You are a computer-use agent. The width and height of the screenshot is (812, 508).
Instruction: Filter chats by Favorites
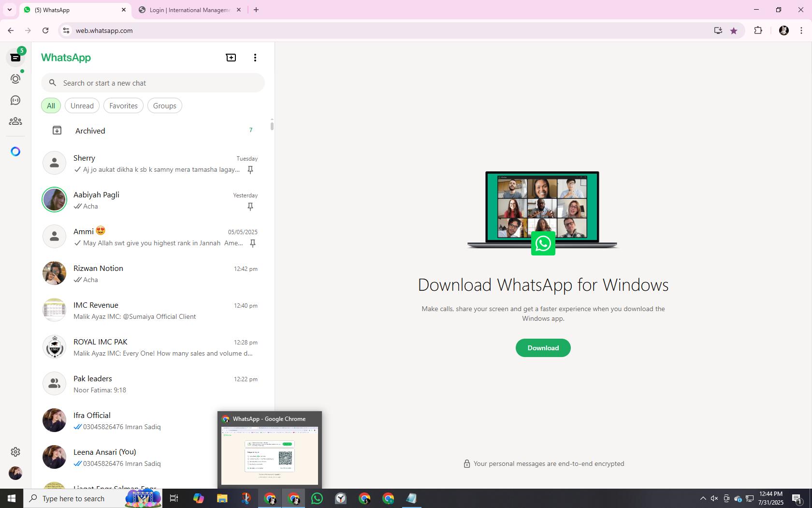(x=123, y=106)
